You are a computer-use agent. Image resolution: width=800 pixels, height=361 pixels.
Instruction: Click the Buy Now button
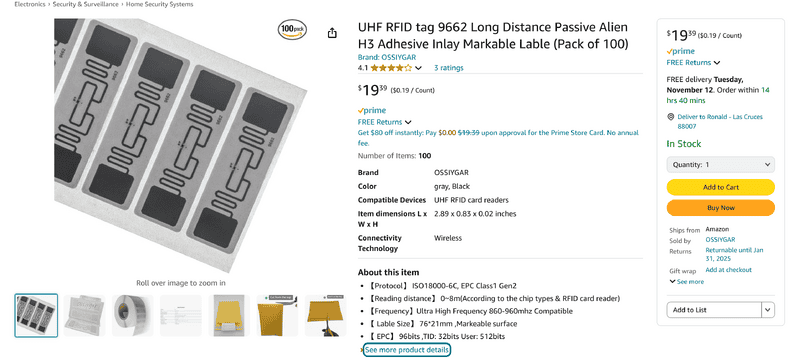click(x=720, y=208)
